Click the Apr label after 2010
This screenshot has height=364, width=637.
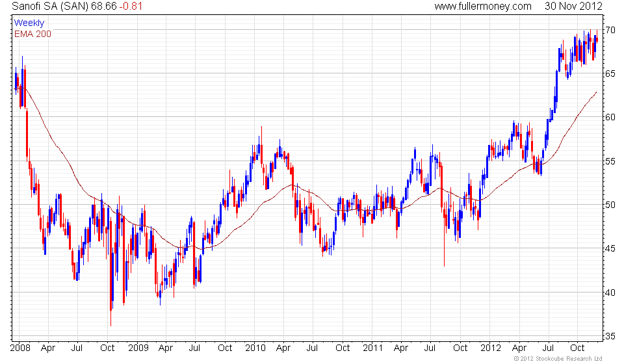[x=283, y=348]
